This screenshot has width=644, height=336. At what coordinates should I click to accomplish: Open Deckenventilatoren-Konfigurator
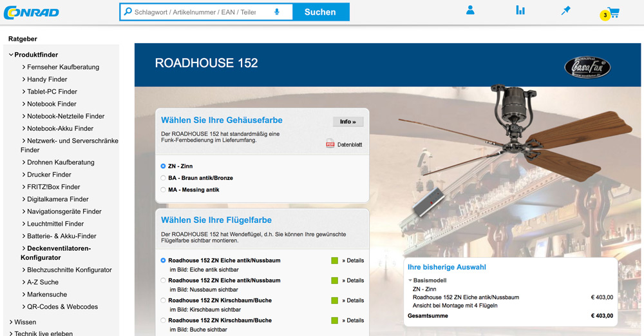point(56,253)
